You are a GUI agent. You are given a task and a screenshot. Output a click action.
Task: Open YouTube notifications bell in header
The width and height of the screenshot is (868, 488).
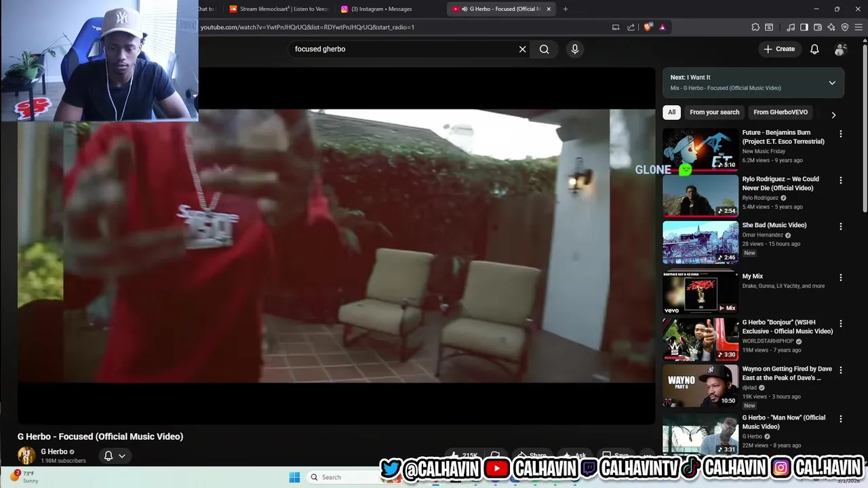click(x=814, y=49)
